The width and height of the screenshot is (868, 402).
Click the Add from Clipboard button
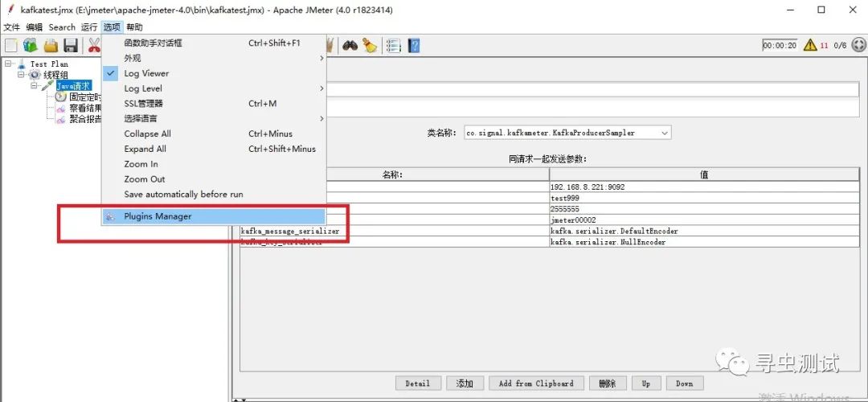tap(536, 384)
